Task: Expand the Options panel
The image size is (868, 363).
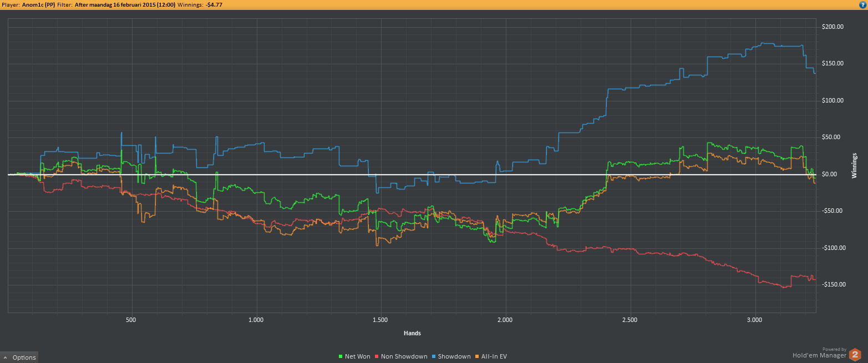Action: (19, 357)
